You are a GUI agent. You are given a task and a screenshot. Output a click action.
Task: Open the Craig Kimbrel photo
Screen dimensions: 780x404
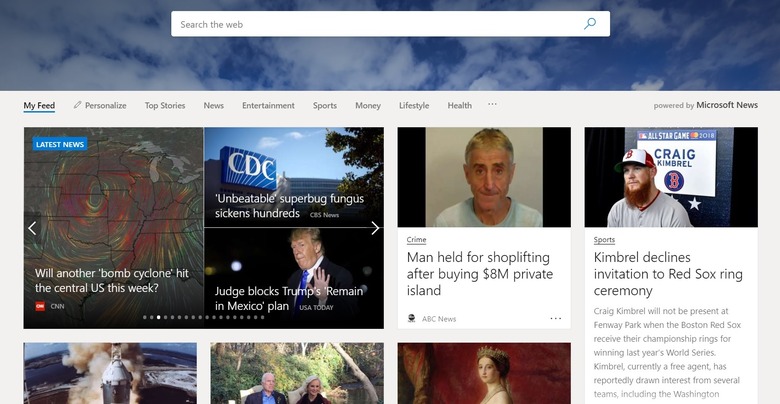tap(671, 177)
